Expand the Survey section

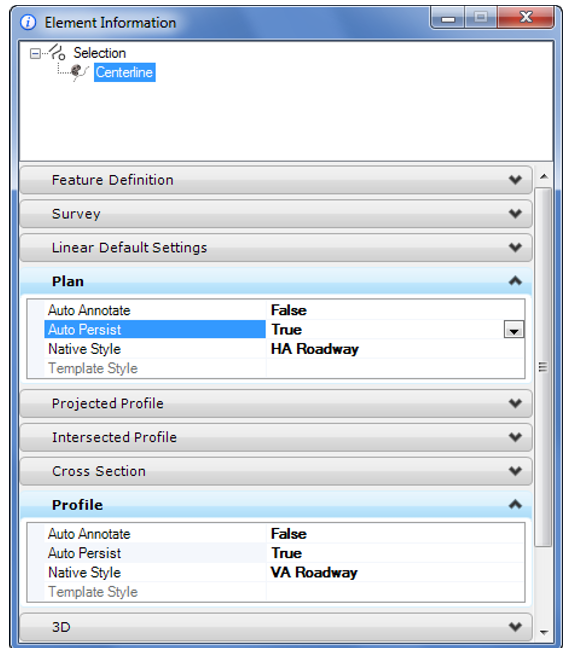276,214
